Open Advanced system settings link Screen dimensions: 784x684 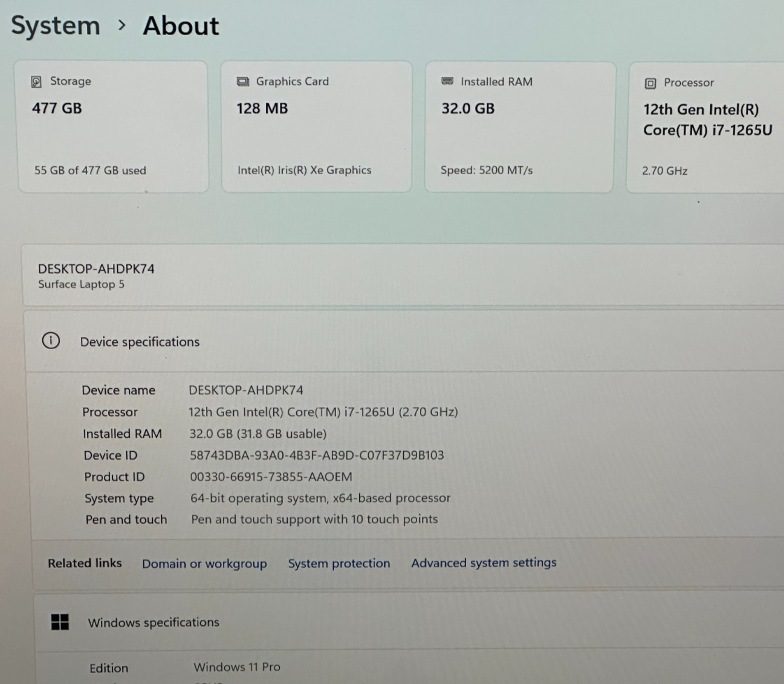(x=484, y=562)
